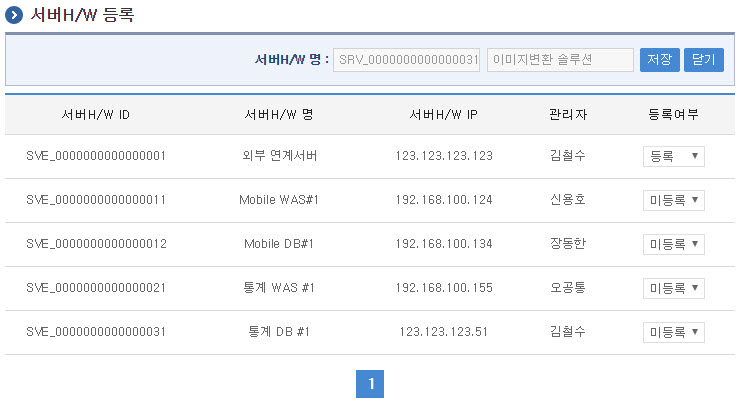Go to page 1 in pagination
The height and width of the screenshot is (407, 744).
click(x=370, y=384)
